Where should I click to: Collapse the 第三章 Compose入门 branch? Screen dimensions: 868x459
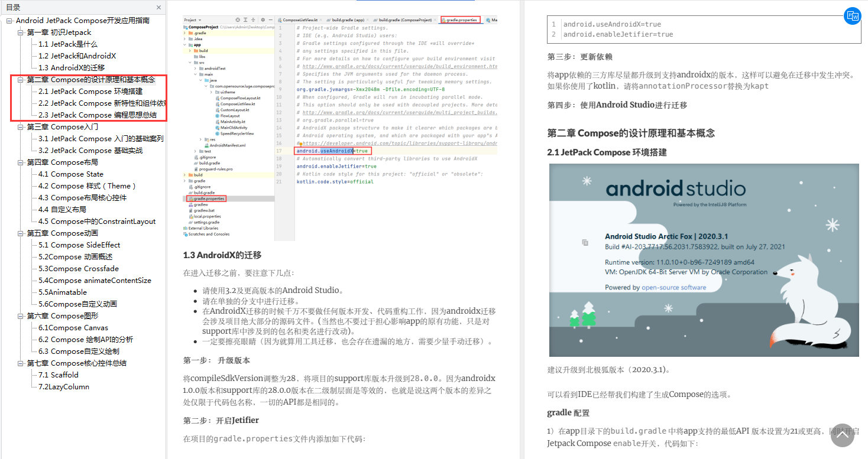[21, 127]
